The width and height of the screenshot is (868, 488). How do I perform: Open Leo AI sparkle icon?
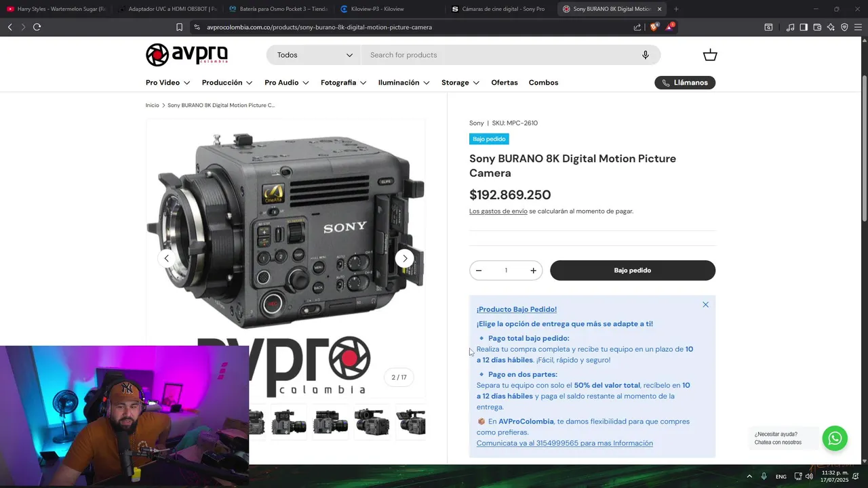(x=831, y=27)
